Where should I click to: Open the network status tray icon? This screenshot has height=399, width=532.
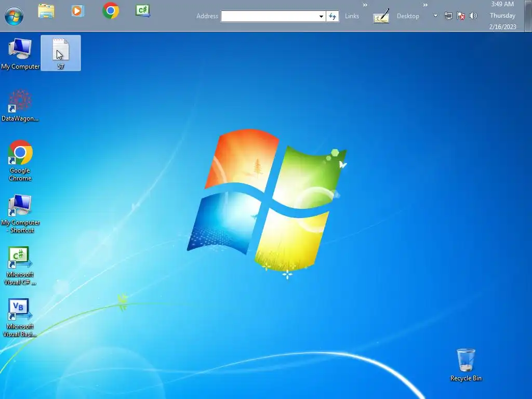click(x=448, y=16)
